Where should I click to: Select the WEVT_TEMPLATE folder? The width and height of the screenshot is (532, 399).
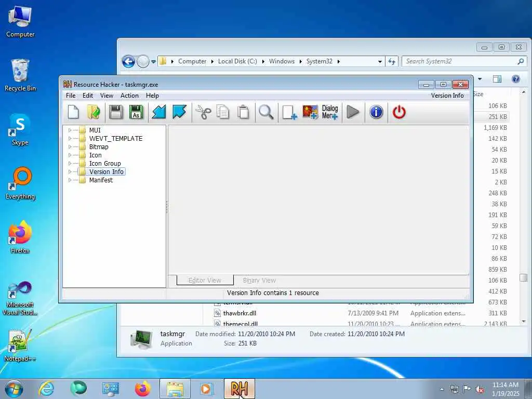(116, 138)
